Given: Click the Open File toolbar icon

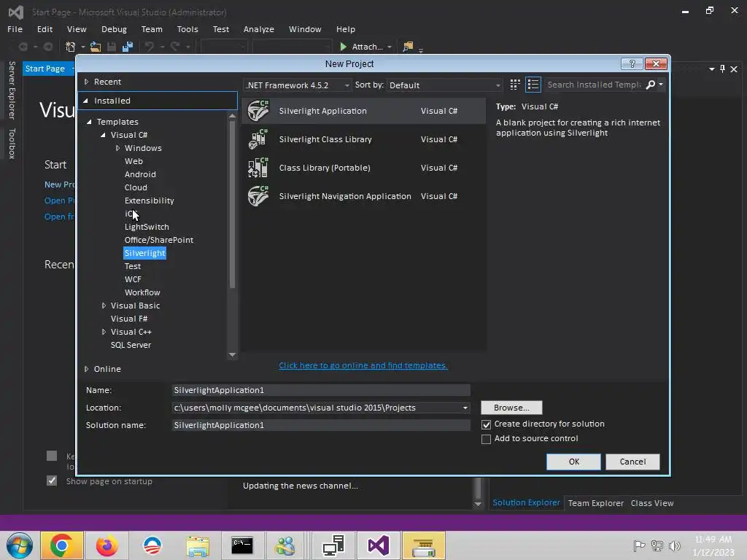Looking at the screenshot, I should coord(96,47).
